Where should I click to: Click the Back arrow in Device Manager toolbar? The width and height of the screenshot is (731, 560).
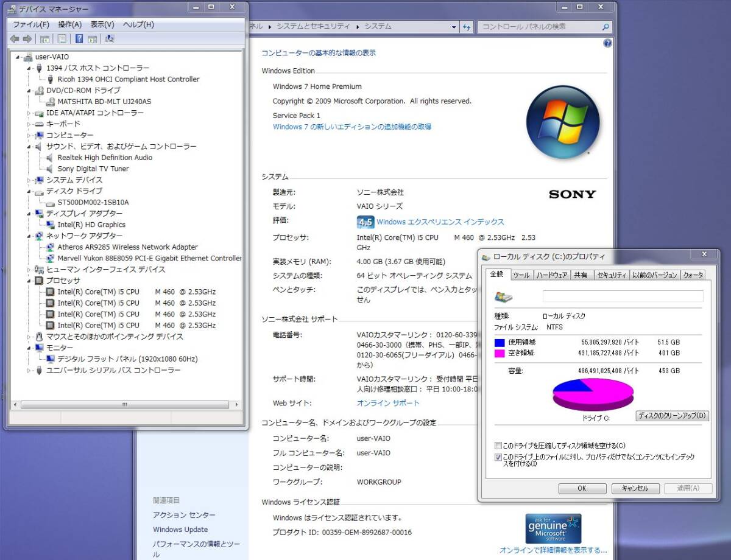point(15,39)
